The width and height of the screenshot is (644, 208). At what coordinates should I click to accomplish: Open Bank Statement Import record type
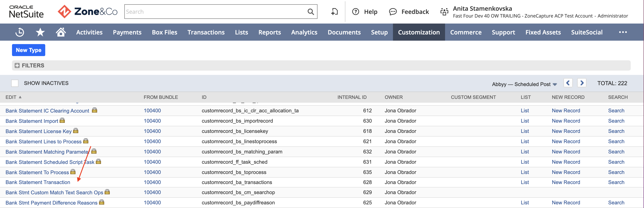click(x=32, y=121)
